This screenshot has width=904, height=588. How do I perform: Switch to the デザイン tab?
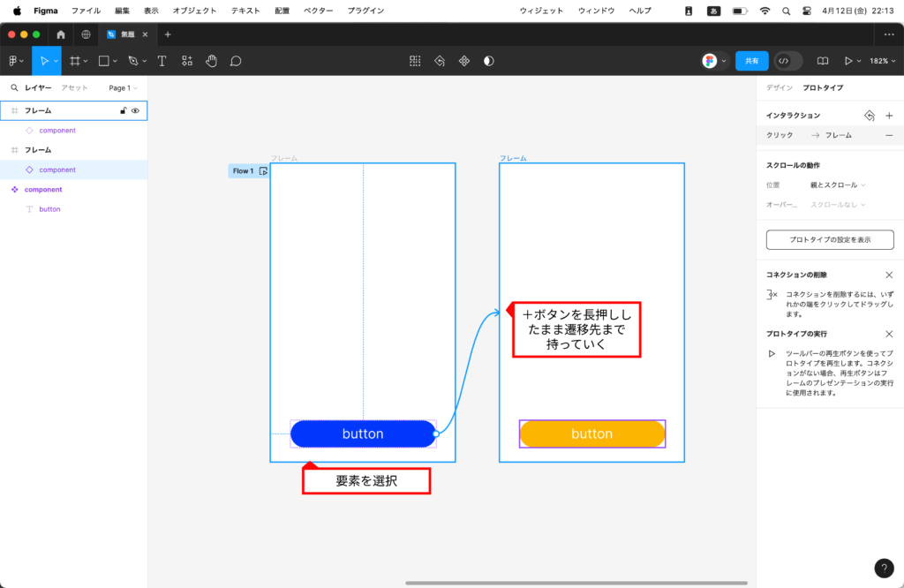coord(779,88)
